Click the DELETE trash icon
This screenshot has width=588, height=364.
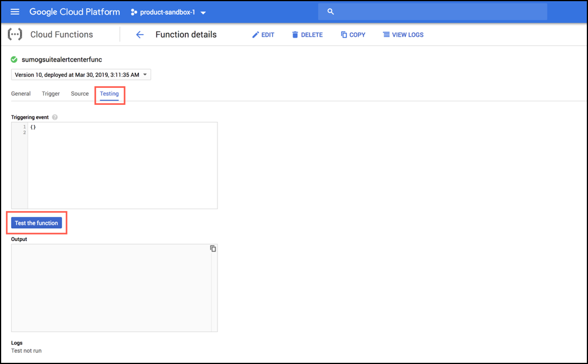click(x=294, y=35)
